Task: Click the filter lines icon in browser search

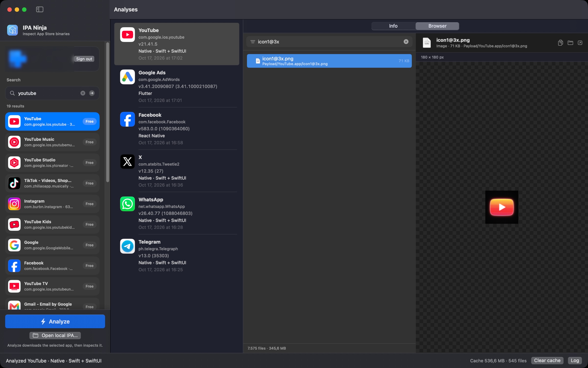Action: [x=253, y=42]
